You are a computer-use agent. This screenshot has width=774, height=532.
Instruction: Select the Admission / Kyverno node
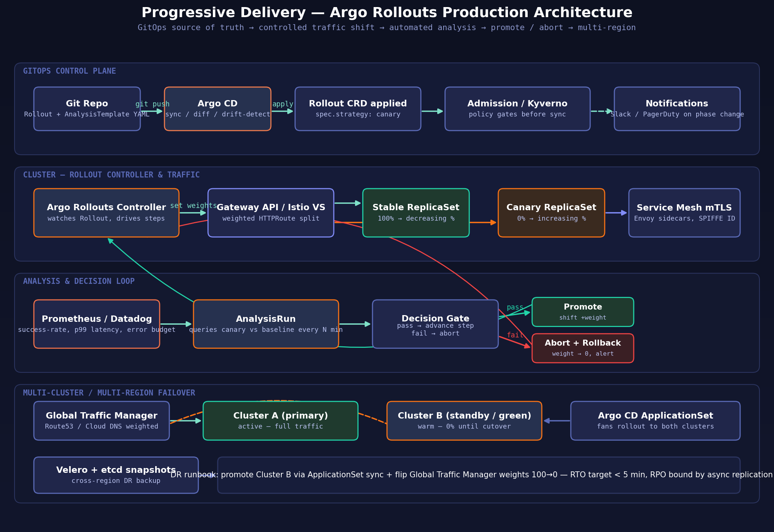518,109
